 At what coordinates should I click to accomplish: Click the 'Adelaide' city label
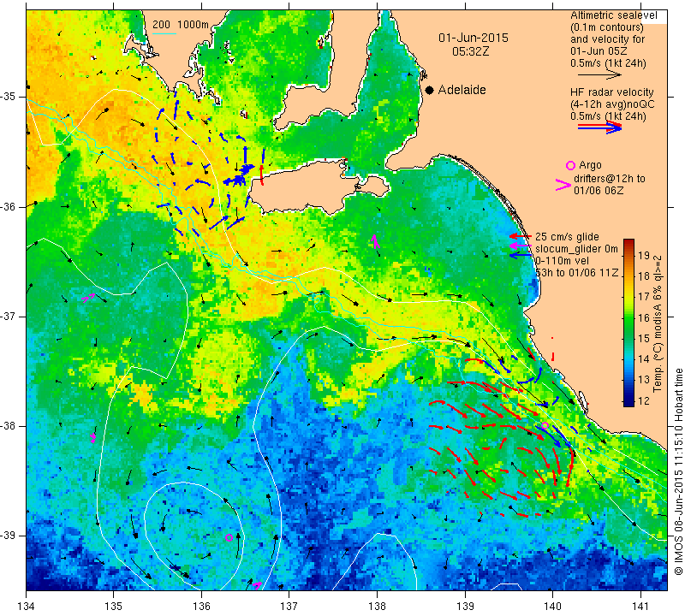(462, 90)
